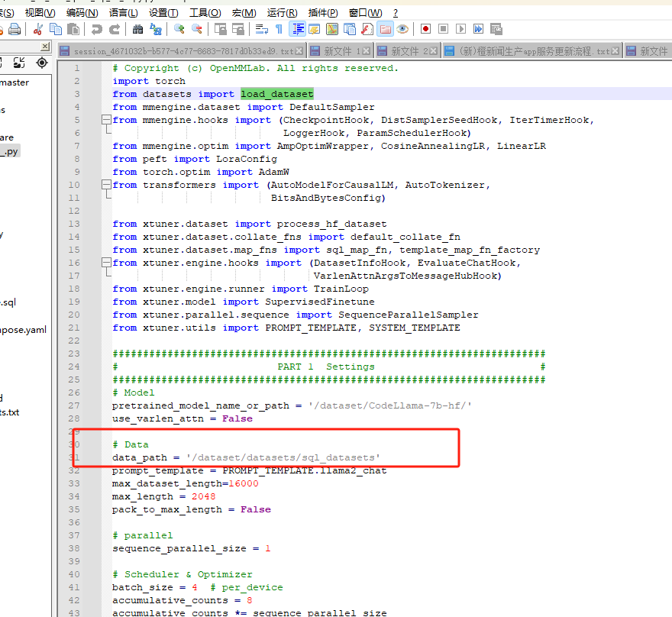Click the Cut scissors icon in toolbar
The width and height of the screenshot is (672, 617).
38,29
